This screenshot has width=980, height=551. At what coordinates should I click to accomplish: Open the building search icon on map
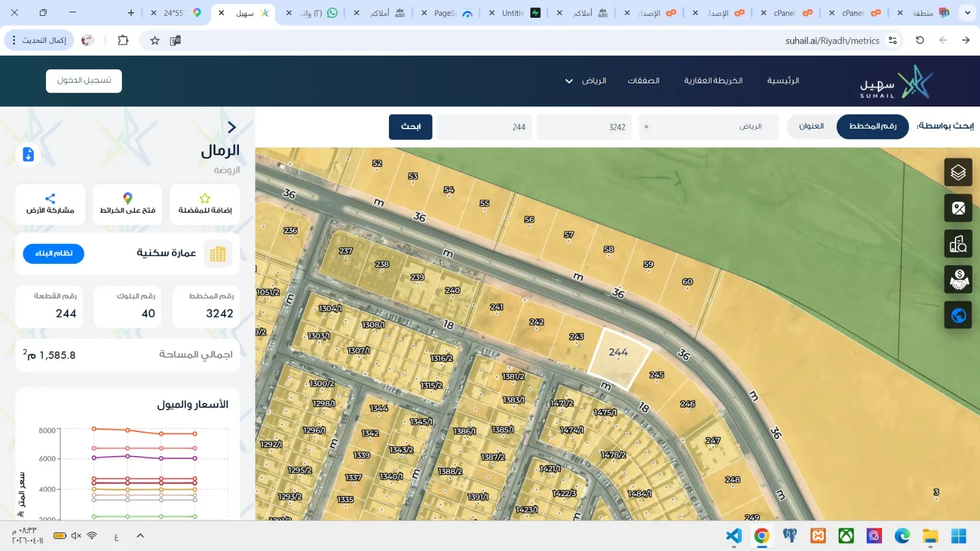(x=958, y=244)
